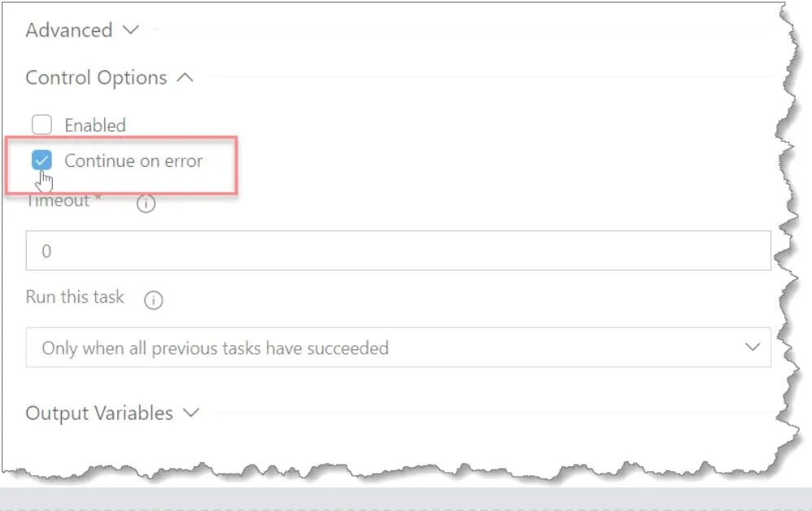Viewport: 812px width, 511px height.
Task: Click the Control Options heading
Action: pos(96,77)
